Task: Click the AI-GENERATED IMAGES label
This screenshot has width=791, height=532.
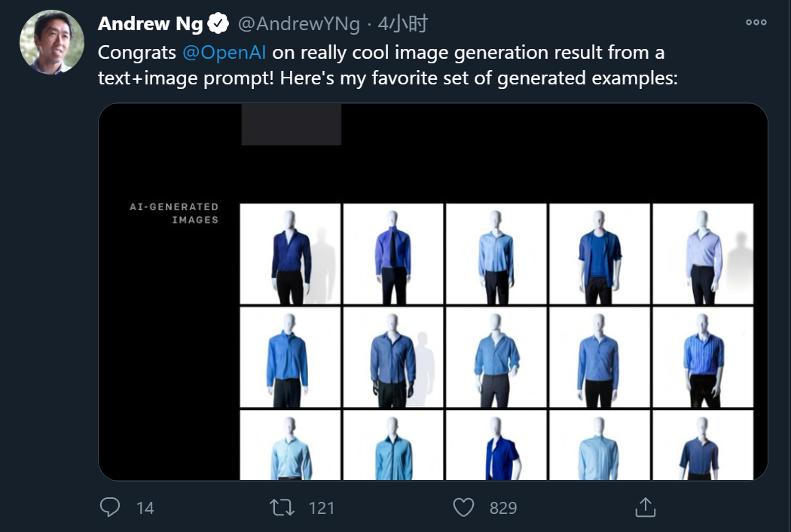Action: [174, 213]
